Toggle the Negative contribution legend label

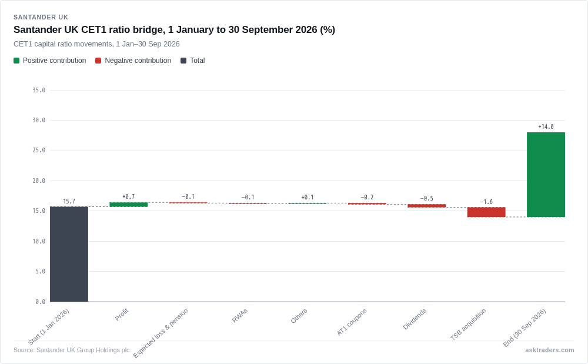click(138, 61)
